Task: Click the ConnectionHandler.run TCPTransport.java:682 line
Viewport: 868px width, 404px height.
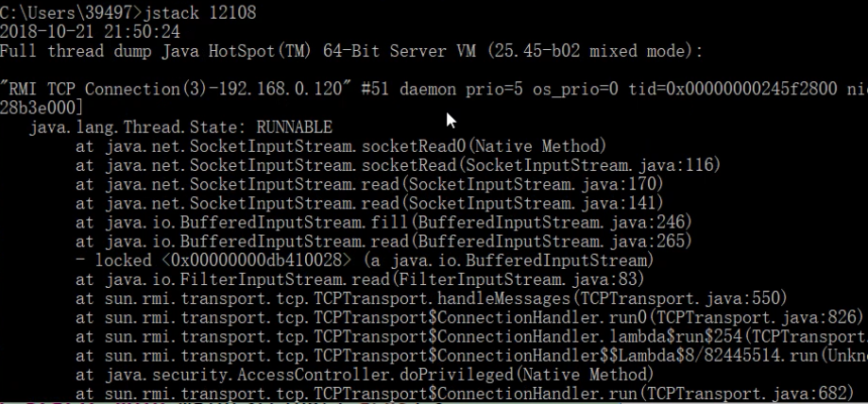Action: click(x=465, y=394)
